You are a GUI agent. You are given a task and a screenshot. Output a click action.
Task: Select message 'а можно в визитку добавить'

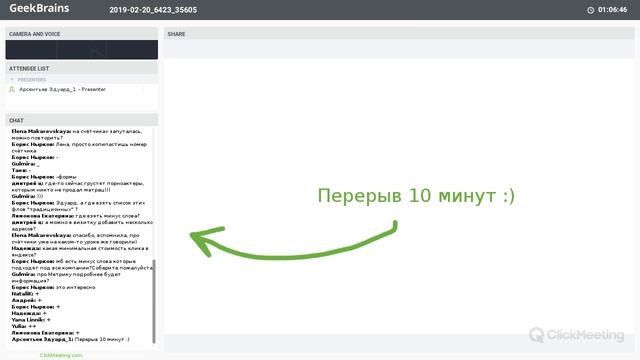coord(82,225)
